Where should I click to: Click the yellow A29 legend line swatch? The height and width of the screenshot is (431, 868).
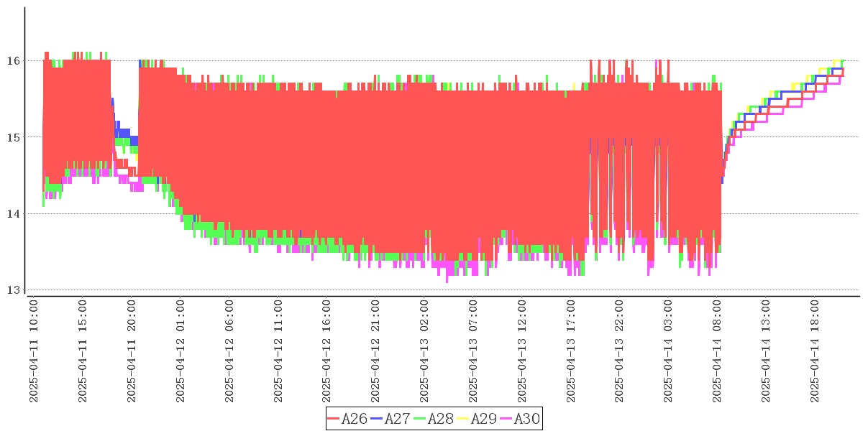tap(463, 419)
